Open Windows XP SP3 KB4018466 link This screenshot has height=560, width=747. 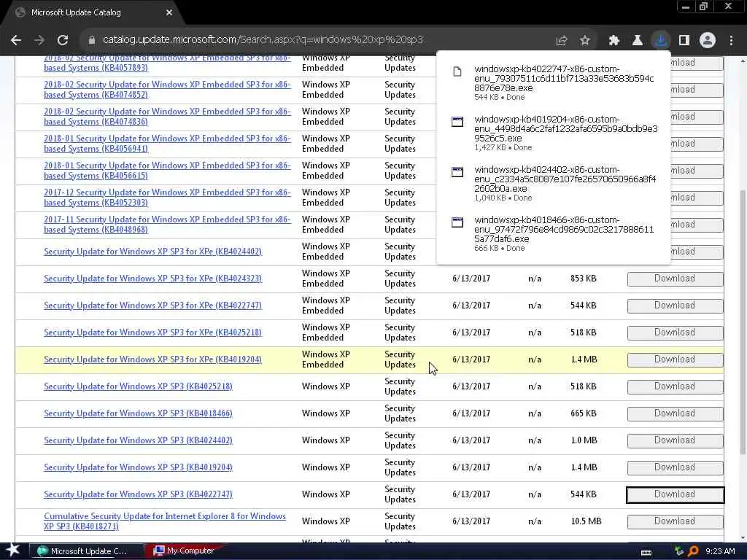[138, 413]
